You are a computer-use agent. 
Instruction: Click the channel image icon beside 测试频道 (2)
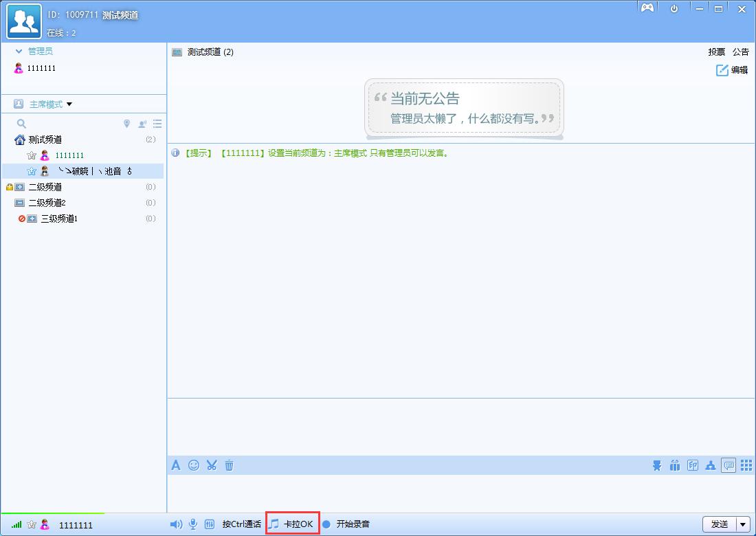(x=177, y=52)
